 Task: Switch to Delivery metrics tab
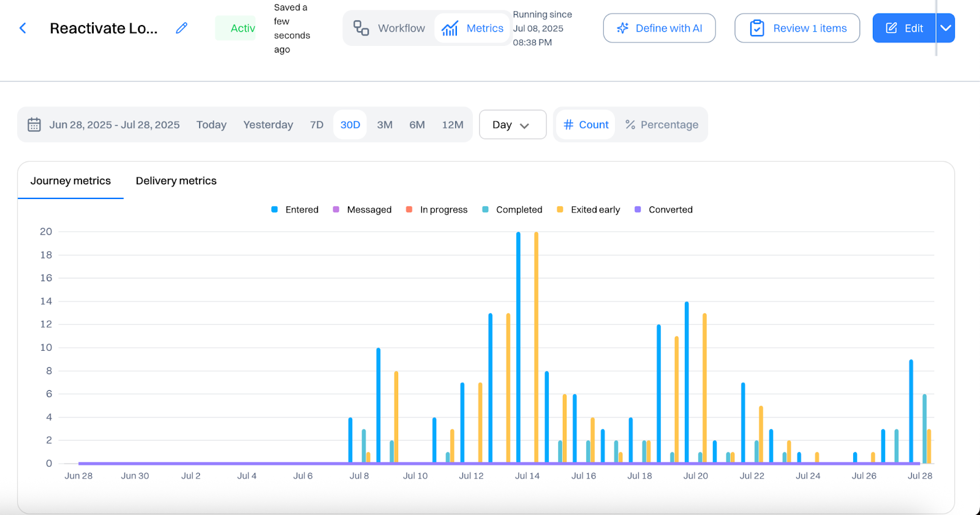pos(176,181)
